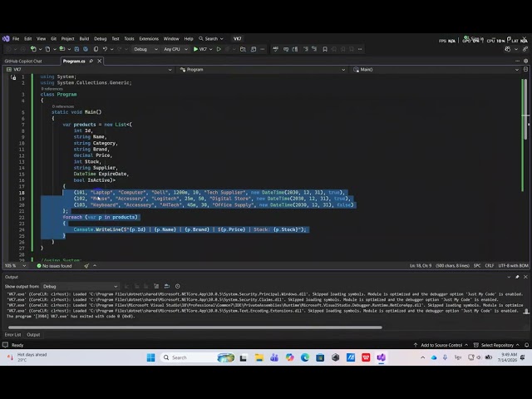Click the No issues found indicator

(x=54, y=266)
